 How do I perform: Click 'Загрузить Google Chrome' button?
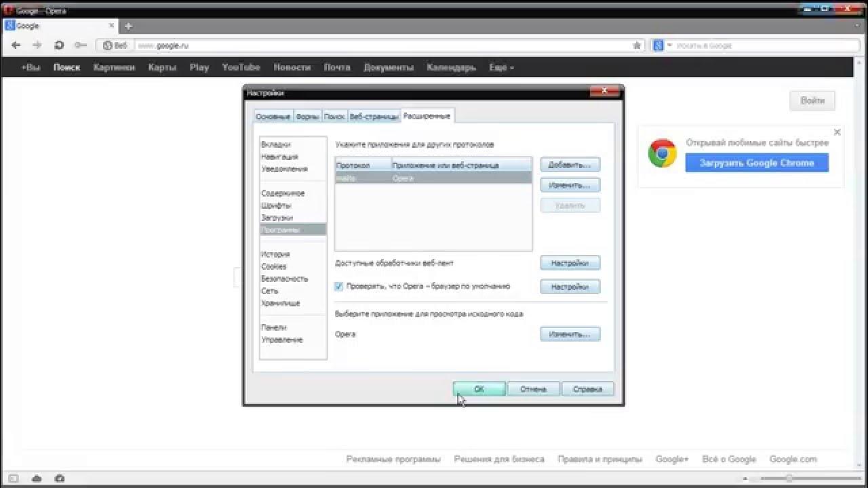point(757,163)
